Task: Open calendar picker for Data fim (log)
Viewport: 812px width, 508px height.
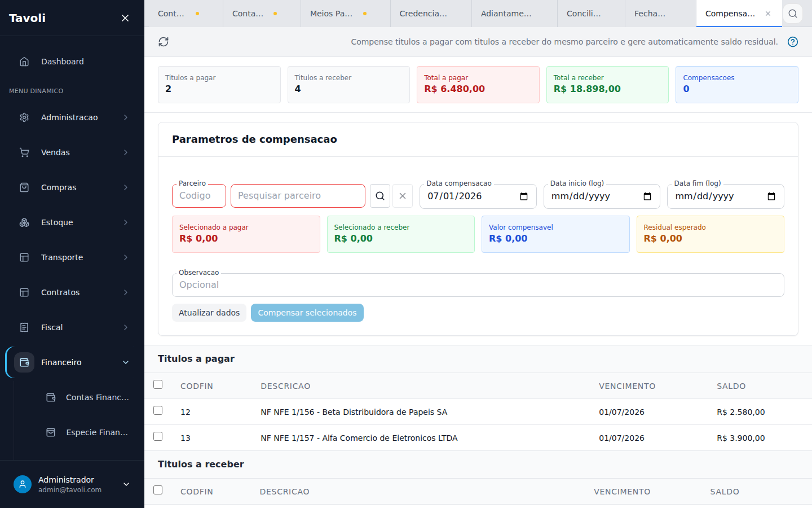Action: point(771,196)
